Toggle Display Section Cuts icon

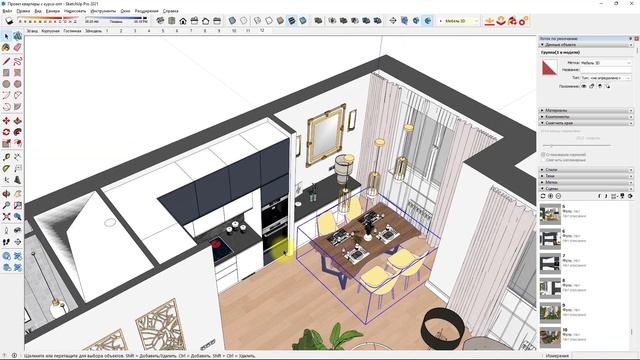click(416, 20)
